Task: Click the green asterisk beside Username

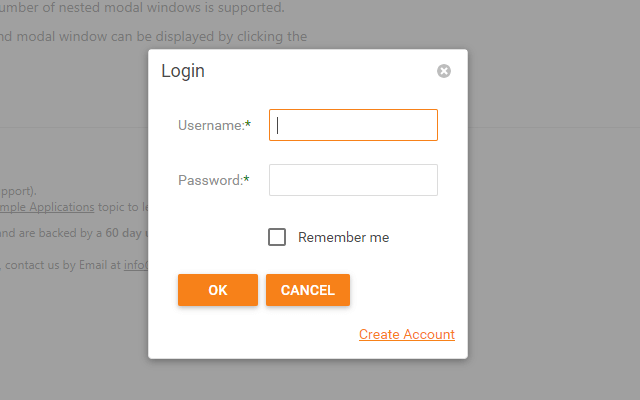Action: point(248,125)
